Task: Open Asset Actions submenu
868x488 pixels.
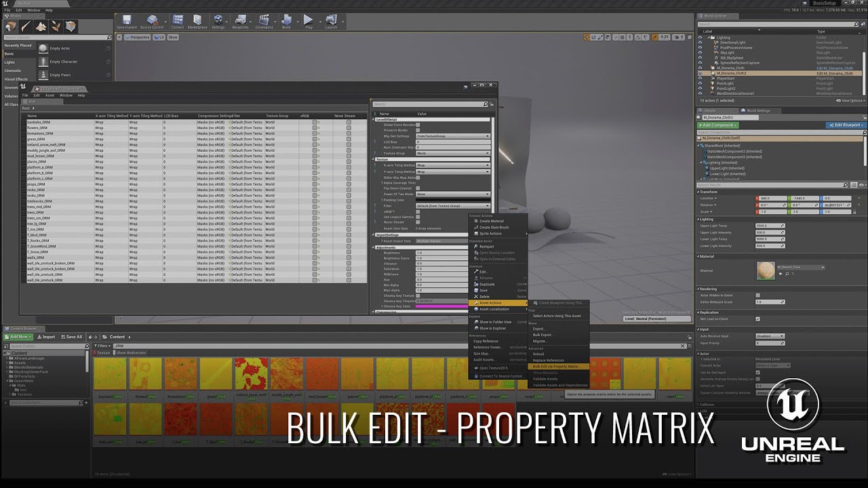Action: pyautogui.click(x=498, y=303)
